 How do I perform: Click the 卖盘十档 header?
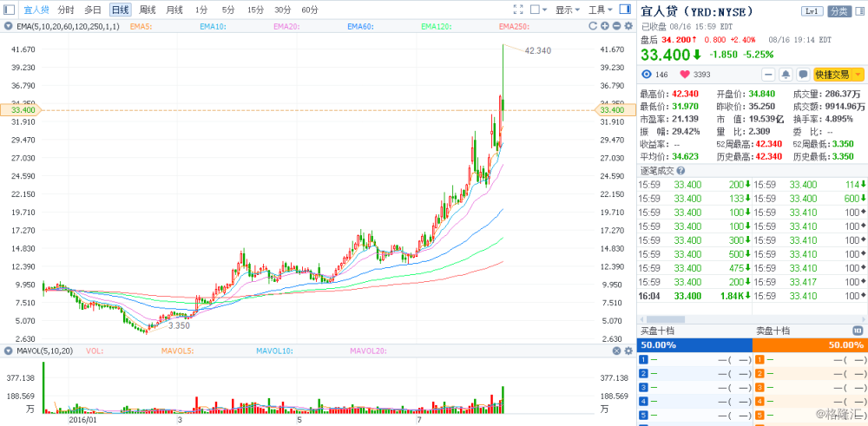[773, 331]
